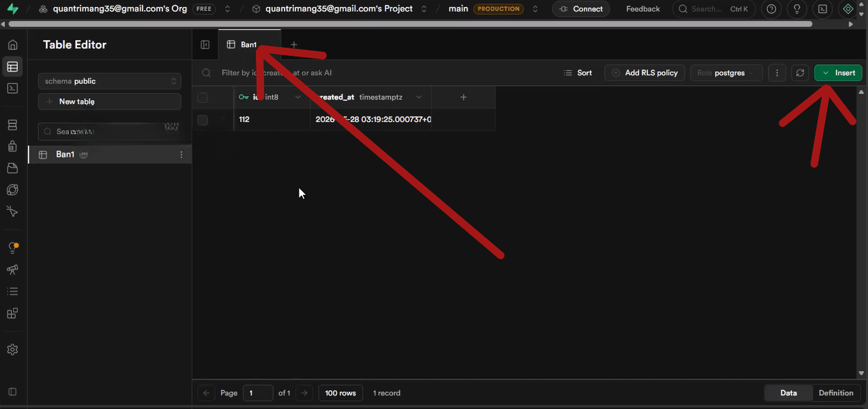Click the page number input field
Viewport: 868px width, 409px height.
[x=258, y=393]
